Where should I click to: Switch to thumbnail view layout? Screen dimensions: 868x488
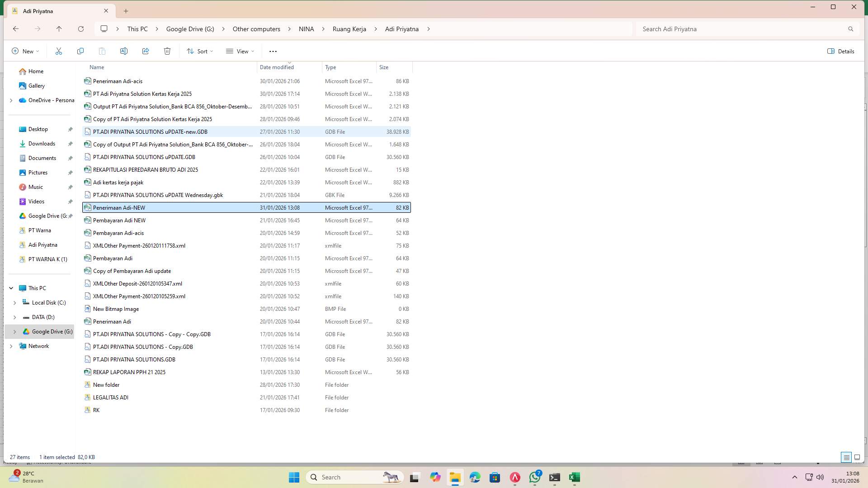[x=856, y=457]
